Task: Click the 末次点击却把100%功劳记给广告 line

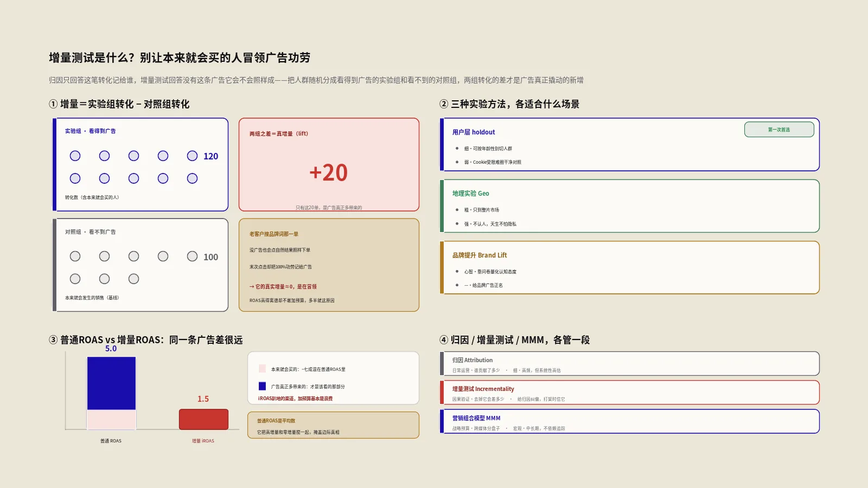Action: pos(281,267)
